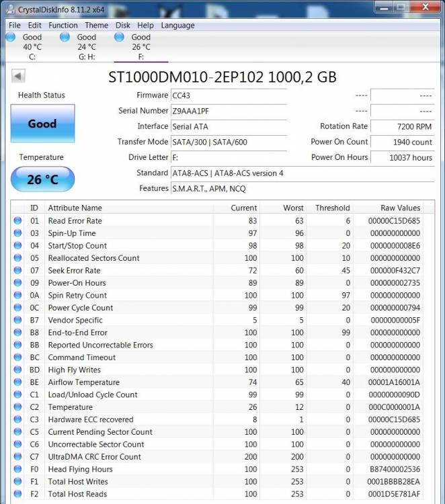This screenshot has height=504, width=445.
Task: Click the Current Pending Sector Count status orb
Action: coord(17,431)
